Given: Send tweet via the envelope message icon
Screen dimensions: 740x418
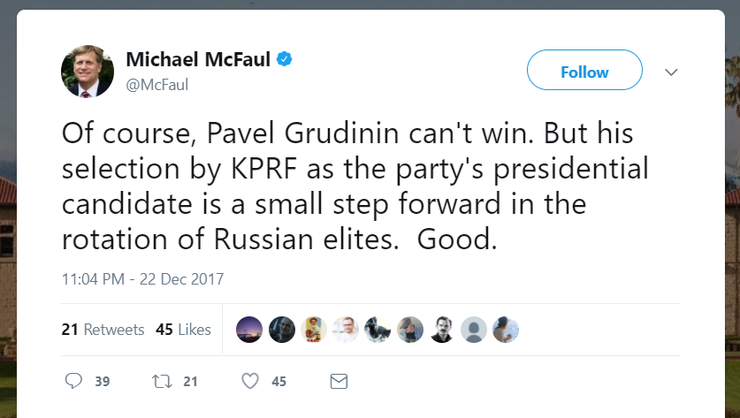Looking at the screenshot, I should point(339,381).
